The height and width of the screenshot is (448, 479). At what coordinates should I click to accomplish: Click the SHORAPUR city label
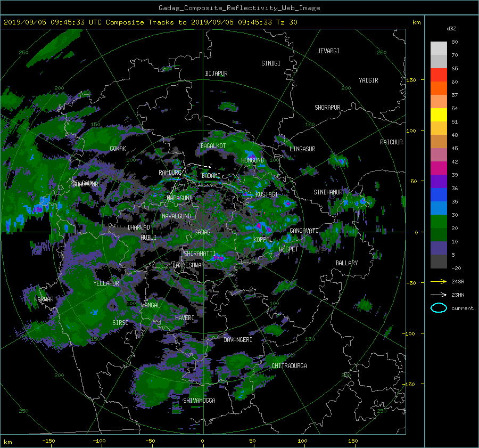pos(327,108)
